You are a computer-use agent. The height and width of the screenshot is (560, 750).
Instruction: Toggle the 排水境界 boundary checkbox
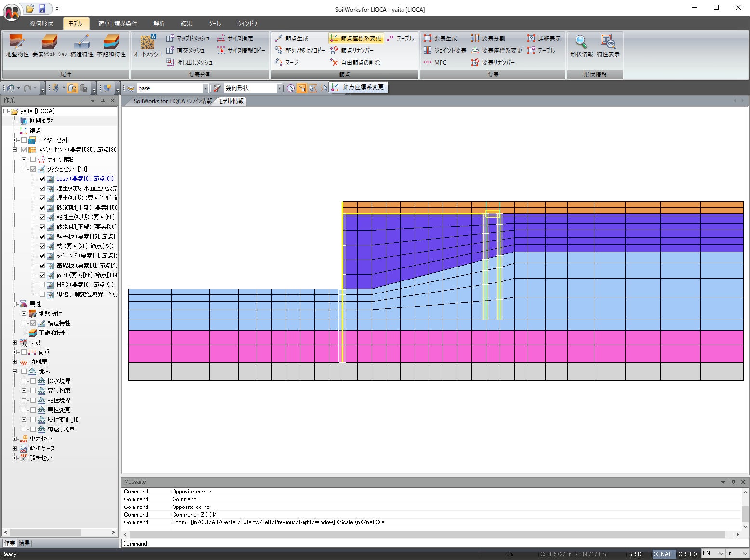point(33,381)
